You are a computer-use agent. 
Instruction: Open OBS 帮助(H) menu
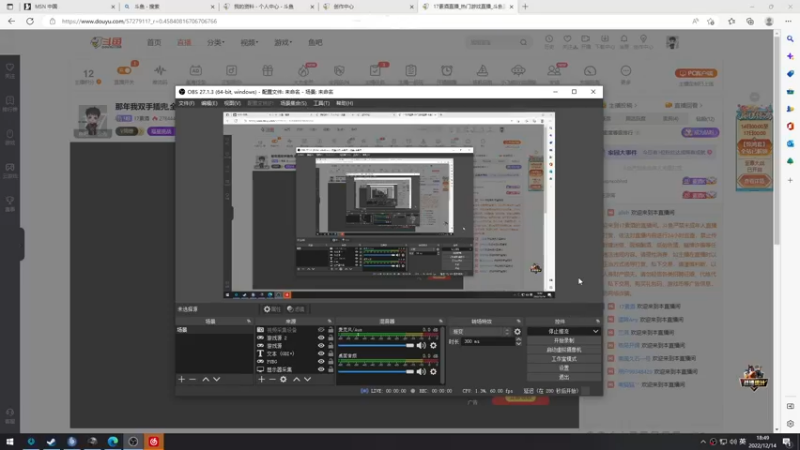[x=344, y=103]
